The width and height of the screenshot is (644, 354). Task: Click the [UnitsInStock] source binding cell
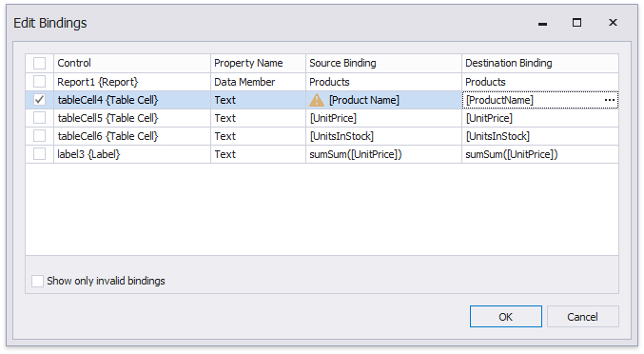pyautogui.click(x=383, y=136)
